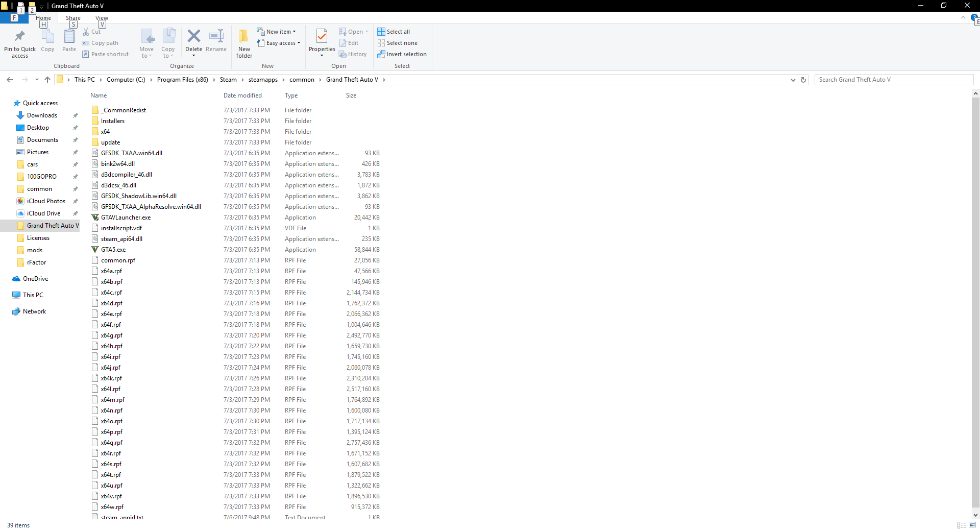Open Downloads in Quick access
This screenshot has width=980, height=531.
click(x=42, y=115)
